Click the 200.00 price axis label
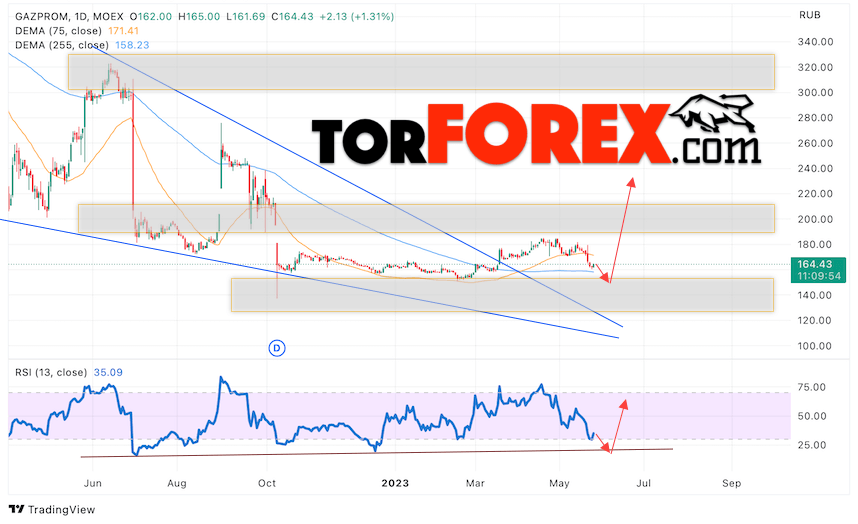Image resolution: width=858 pixels, height=524 pixels. pyautogui.click(x=815, y=219)
